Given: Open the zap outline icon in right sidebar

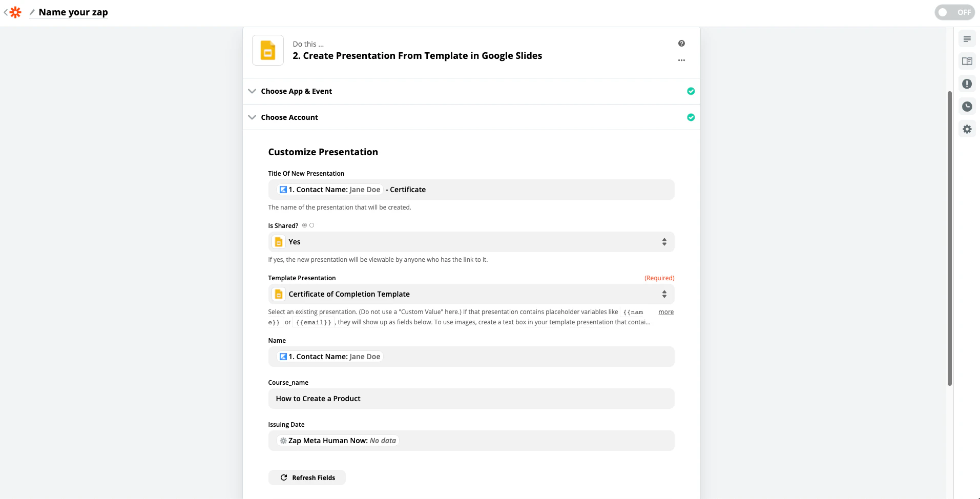Looking at the screenshot, I should pos(967,39).
